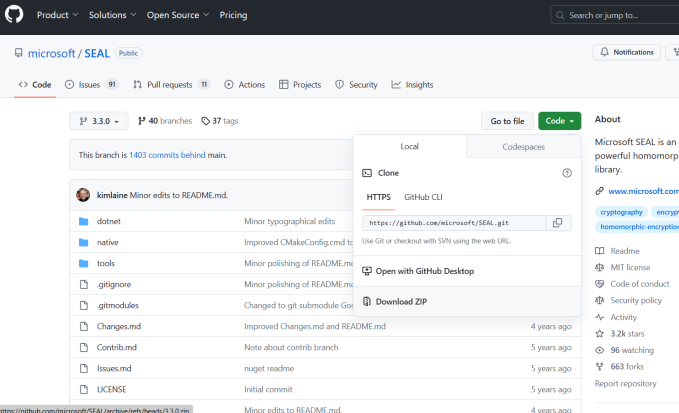The height and width of the screenshot is (413, 679).
Task: Click the eye icon next to 96 watching
Action: coord(599,350)
